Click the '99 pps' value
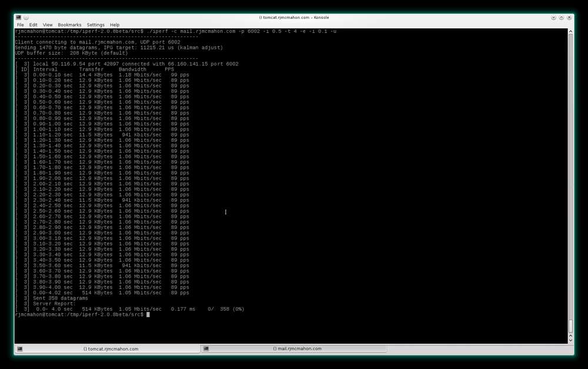Image resolution: width=588 pixels, height=369 pixels. pyautogui.click(x=180, y=75)
